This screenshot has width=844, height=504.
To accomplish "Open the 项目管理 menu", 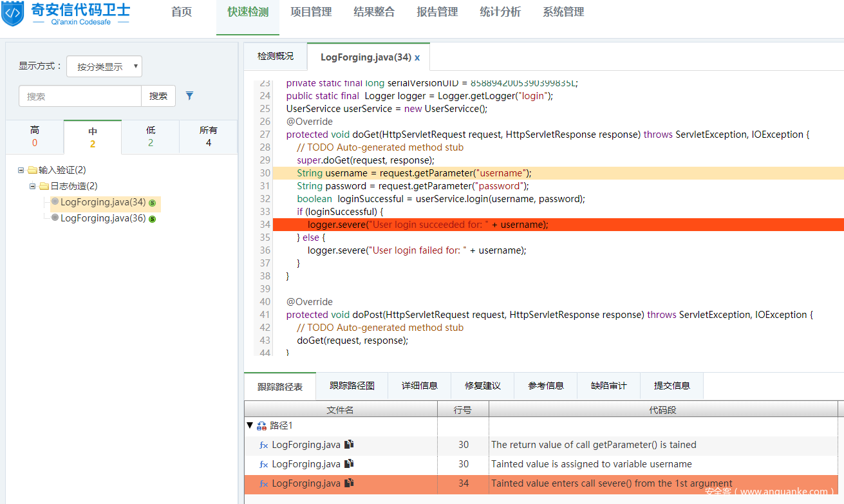I will tap(311, 12).
